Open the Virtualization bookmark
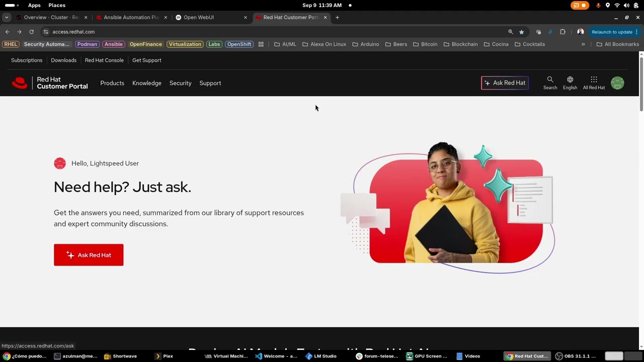This screenshot has height=362, width=644. (x=185, y=44)
